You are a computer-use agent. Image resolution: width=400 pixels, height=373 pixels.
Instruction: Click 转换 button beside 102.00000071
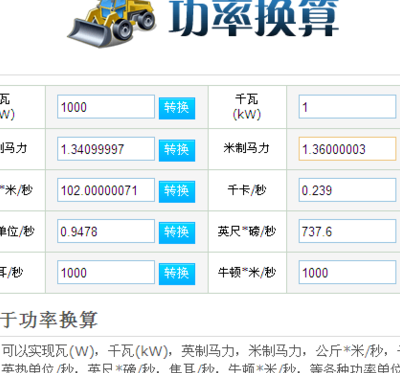(x=177, y=191)
